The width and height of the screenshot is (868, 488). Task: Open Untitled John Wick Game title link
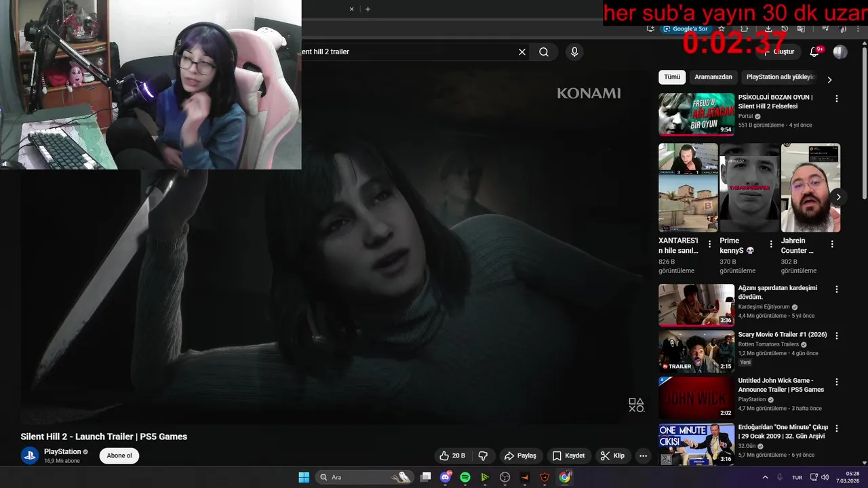pyautogui.click(x=781, y=385)
